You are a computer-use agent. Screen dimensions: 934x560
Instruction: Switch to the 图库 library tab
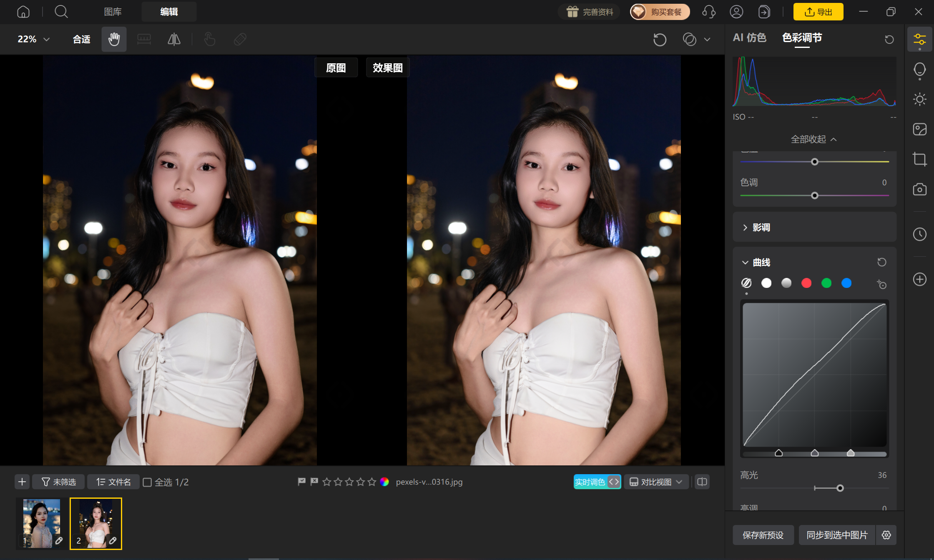click(x=113, y=12)
